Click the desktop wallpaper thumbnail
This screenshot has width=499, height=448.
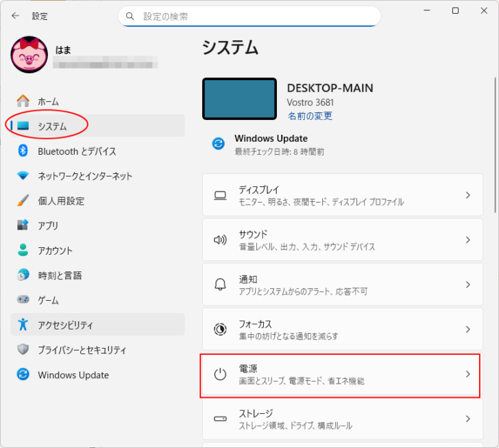click(239, 99)
